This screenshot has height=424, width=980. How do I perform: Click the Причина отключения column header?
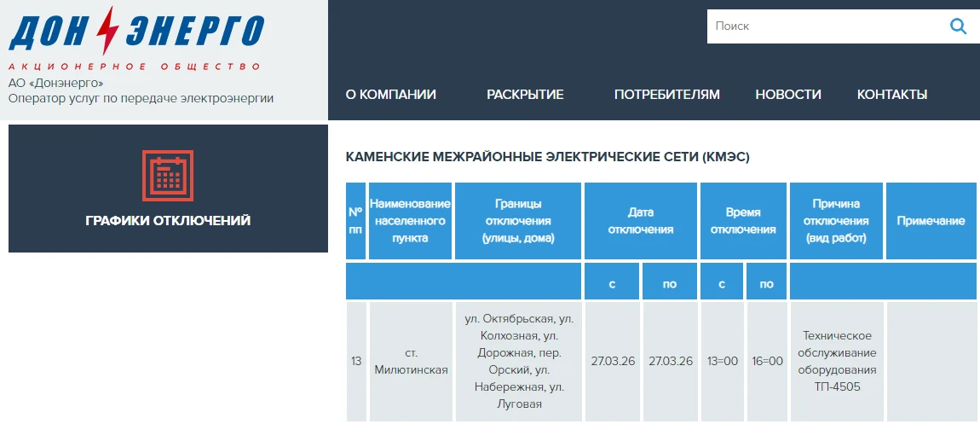pyautogui.click(x=836, y=221)
